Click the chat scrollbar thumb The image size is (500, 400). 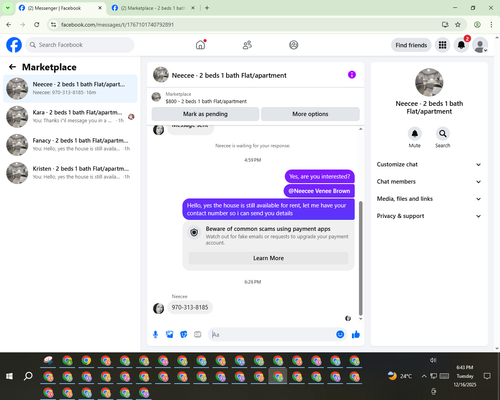tap(360, 258)
